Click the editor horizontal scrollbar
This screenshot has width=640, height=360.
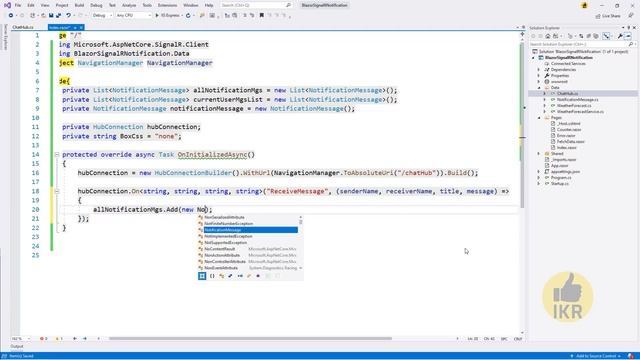click(250, 339)
